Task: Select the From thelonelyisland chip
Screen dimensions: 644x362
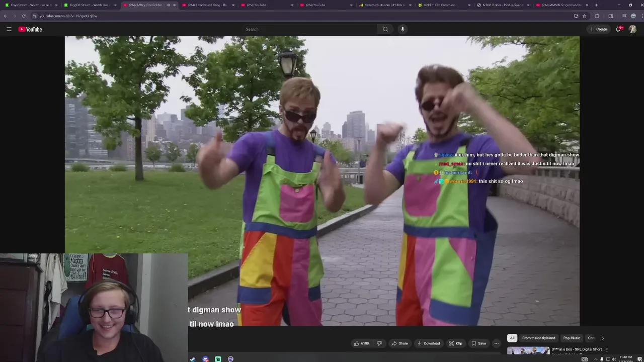Action: [539, 338]
